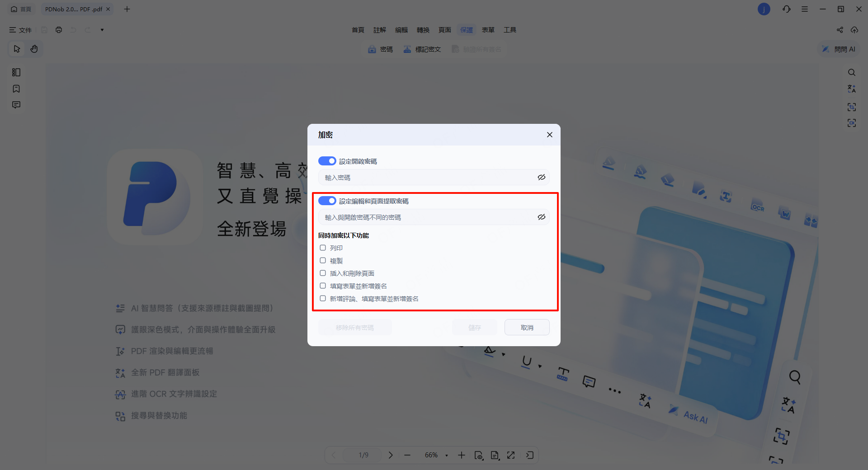Viewport: 868px width, 470px height.
Task: Click the 密碼 toolbar button
Action: 380,49
